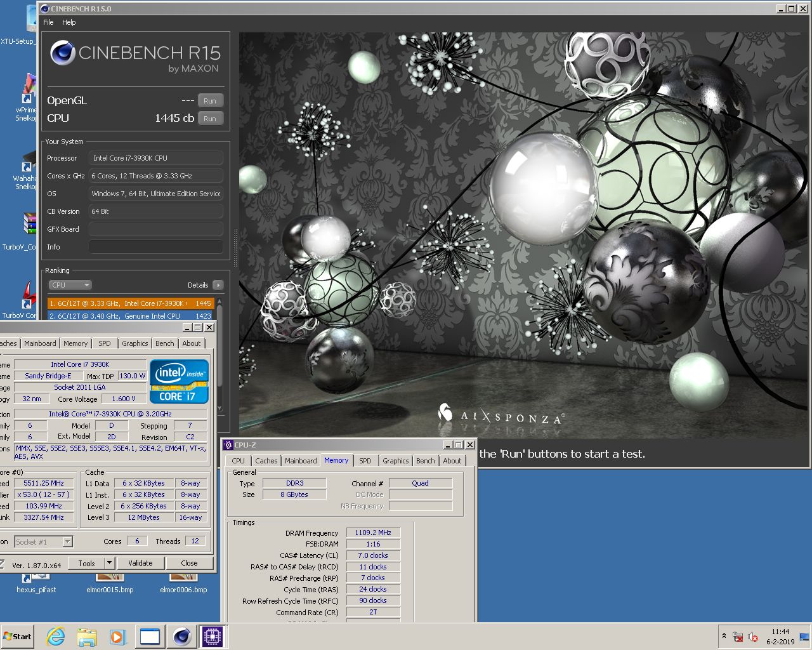Image resolution: width=812 pixels, height=650 pixels.
Task: Click the Validate button
Action: (140, 563)
